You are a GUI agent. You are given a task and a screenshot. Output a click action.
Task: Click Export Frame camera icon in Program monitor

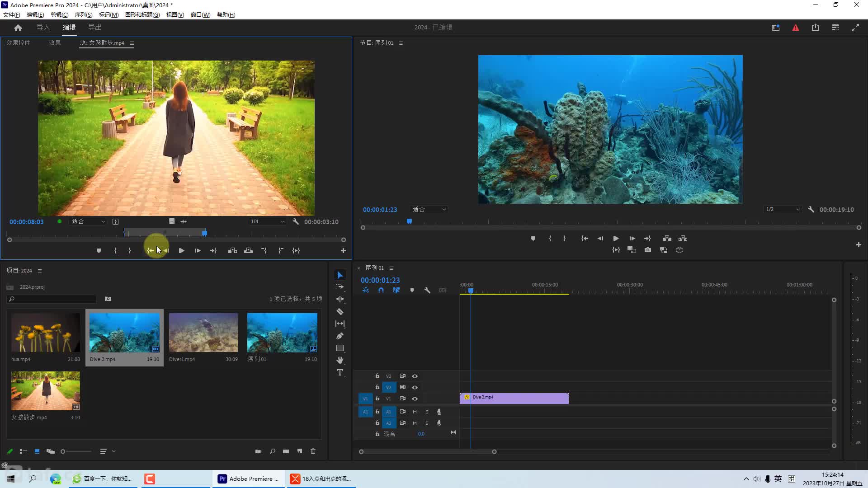(648, 250)
